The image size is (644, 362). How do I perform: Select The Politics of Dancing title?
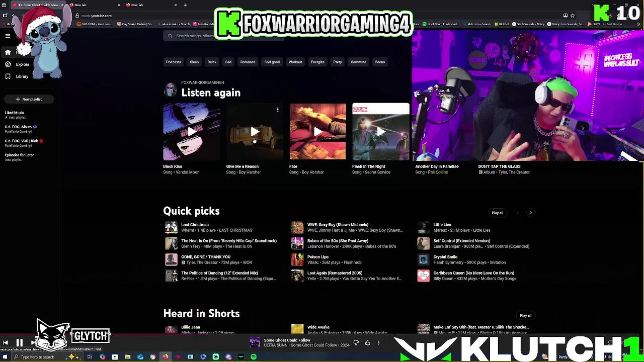coord(219,273)
